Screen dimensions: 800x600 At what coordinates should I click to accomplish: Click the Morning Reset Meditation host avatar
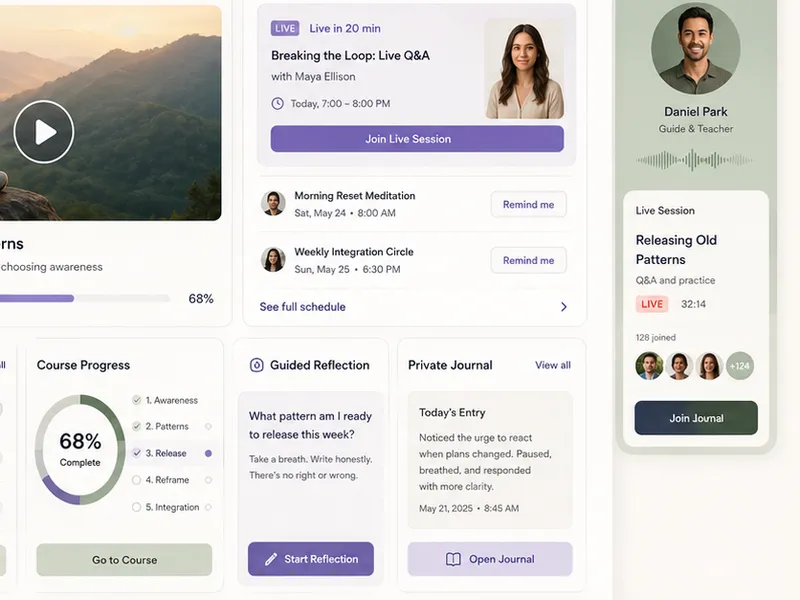pyautogui.click(x=273, y=204)
